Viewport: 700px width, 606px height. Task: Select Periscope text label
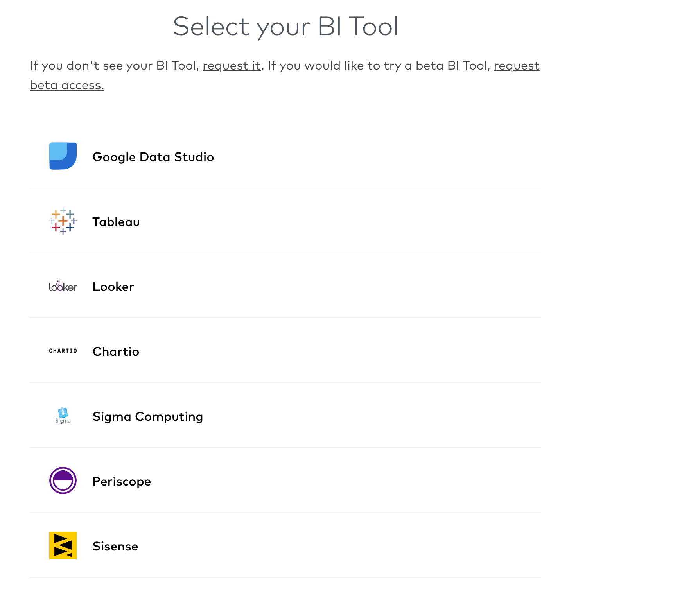(x=122, y=482)
